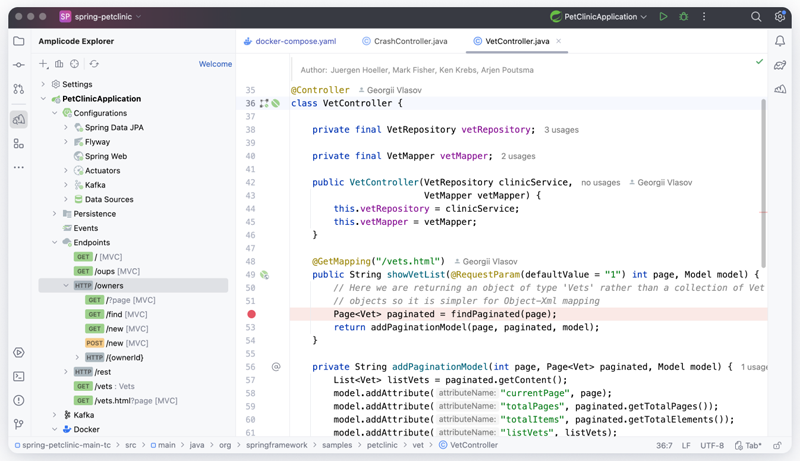This screenshot has width=800, height=461.
Task: Select GET /vets.html?page [MVC] endpoint
Action: click(x=126, y=401)
